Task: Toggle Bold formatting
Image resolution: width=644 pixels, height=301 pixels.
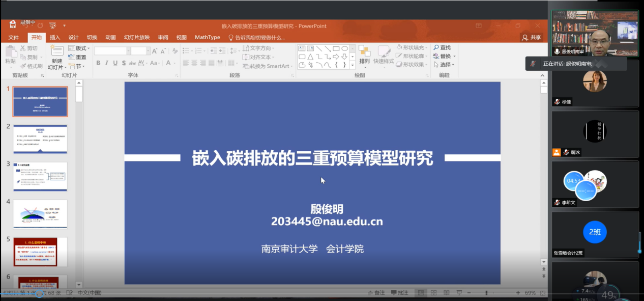Action: (x=98, y=63)
